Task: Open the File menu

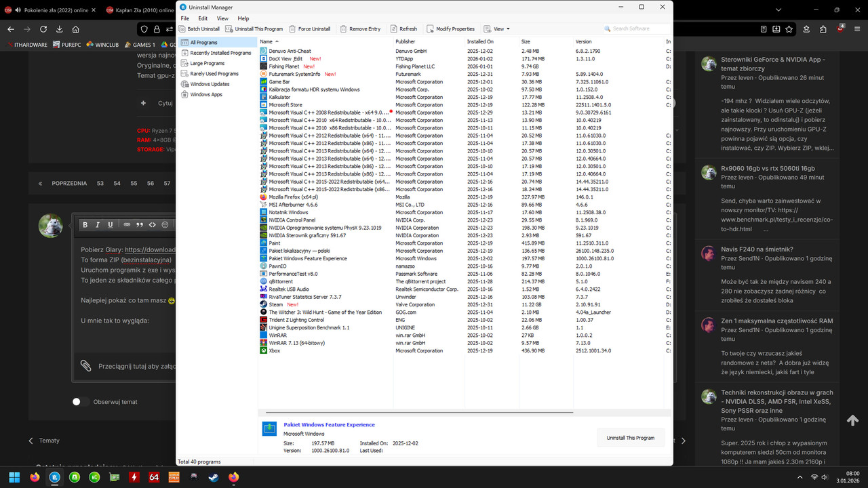Action: 185,18
